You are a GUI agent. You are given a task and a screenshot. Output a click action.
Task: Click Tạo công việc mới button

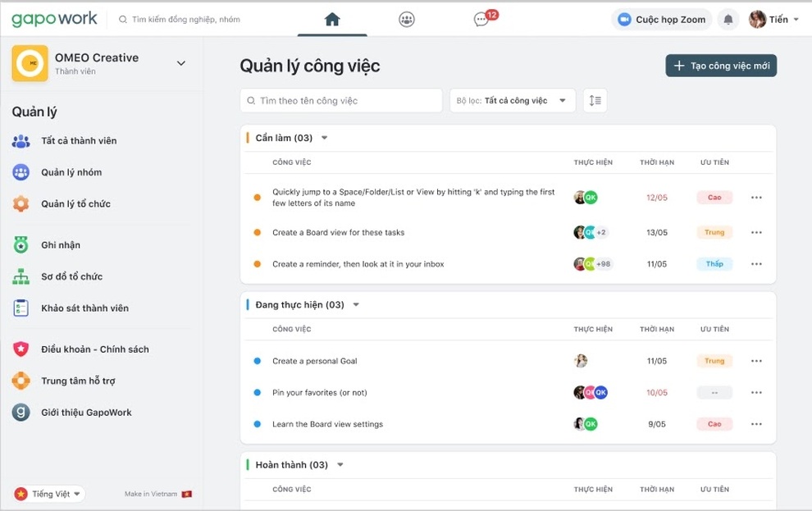(x=721, y=66)
